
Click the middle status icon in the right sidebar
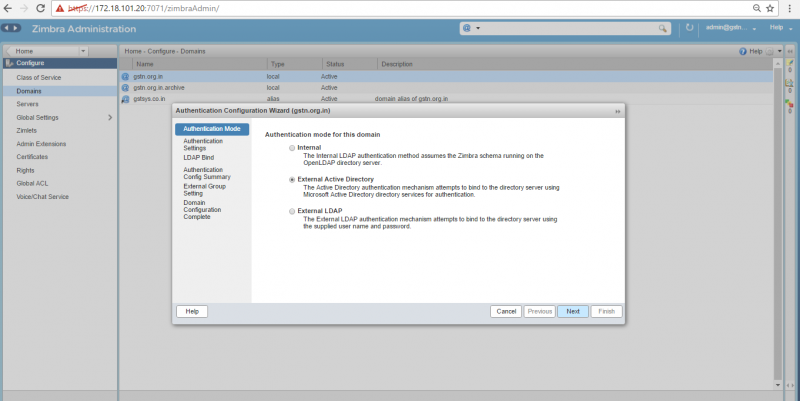(789, 83)
